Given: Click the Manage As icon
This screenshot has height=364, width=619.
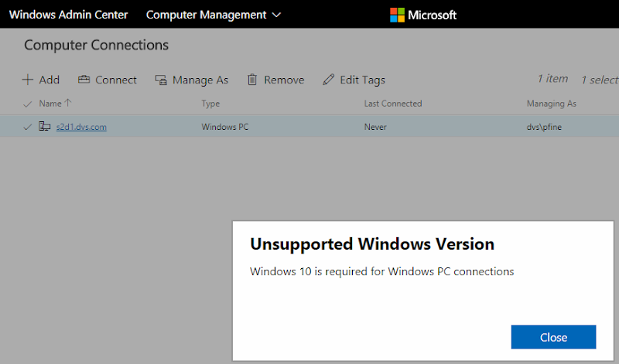Looking at the screenshot, I should 161,80.
